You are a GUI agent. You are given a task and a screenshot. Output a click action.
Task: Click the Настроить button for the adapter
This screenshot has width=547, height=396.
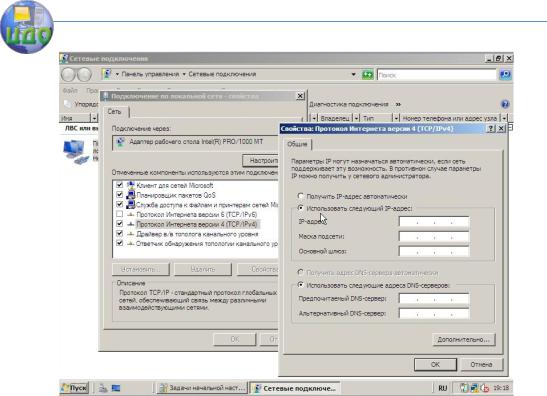261,160
